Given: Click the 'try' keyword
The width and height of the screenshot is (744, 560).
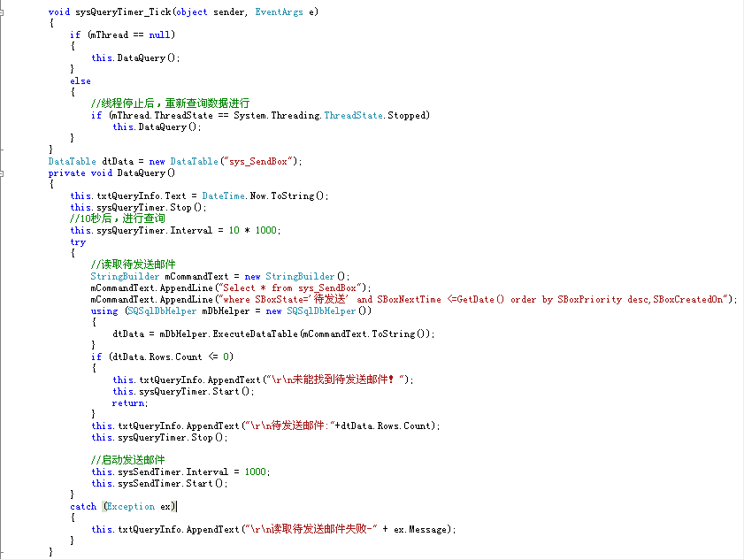Looking at the screenshot, I should [78, 242].
